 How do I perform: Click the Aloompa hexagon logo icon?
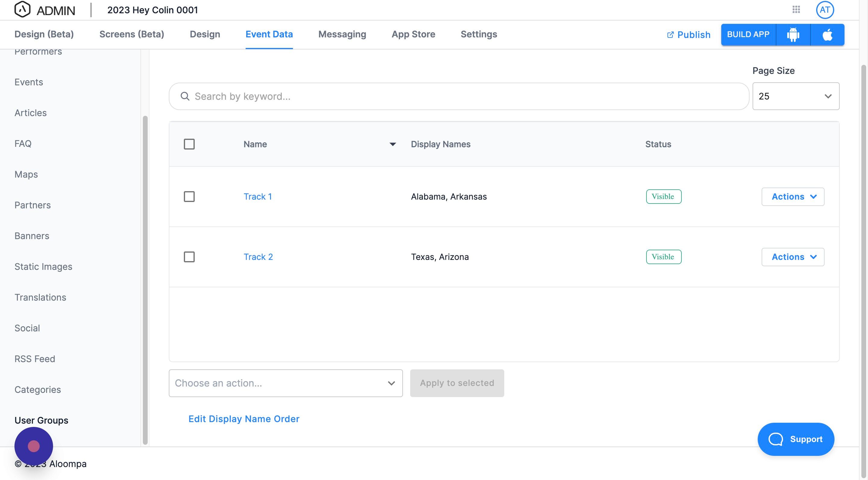23,9
